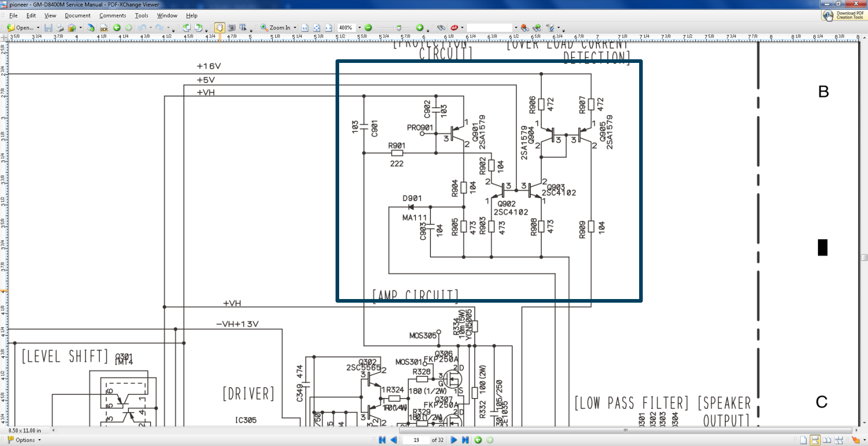Open the search box history dropdown

point(516,28)
